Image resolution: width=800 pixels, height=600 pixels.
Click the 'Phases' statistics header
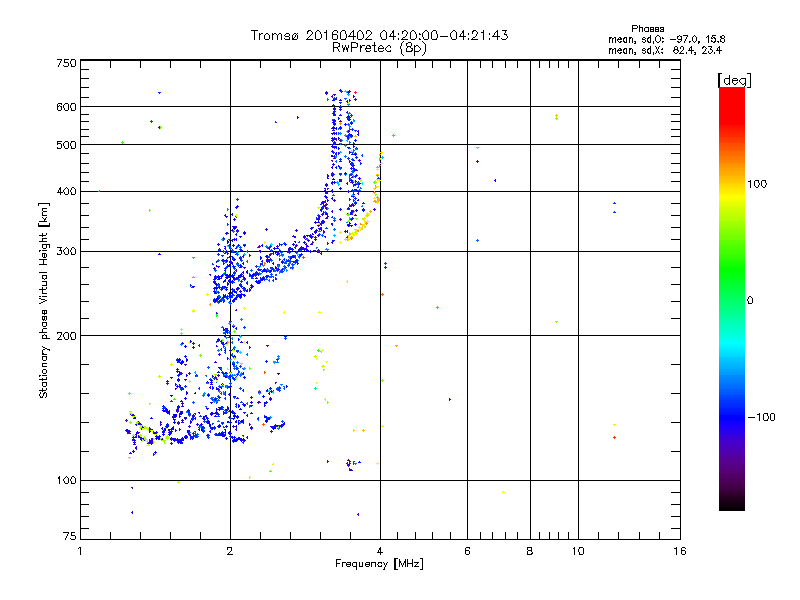point(647,29)
